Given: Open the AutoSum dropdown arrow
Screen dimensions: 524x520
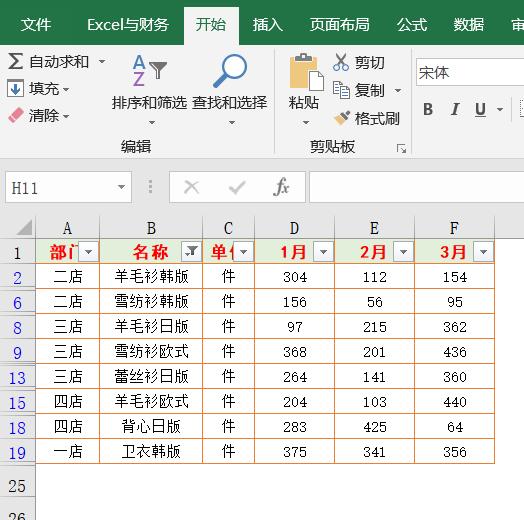Looking at the screenshot, I should click(x=102, y=61).
